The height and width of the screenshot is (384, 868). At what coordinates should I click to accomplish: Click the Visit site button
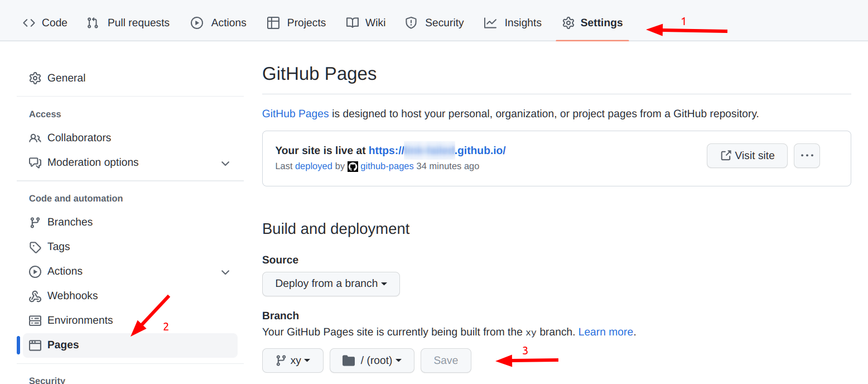tap(747, 156)
